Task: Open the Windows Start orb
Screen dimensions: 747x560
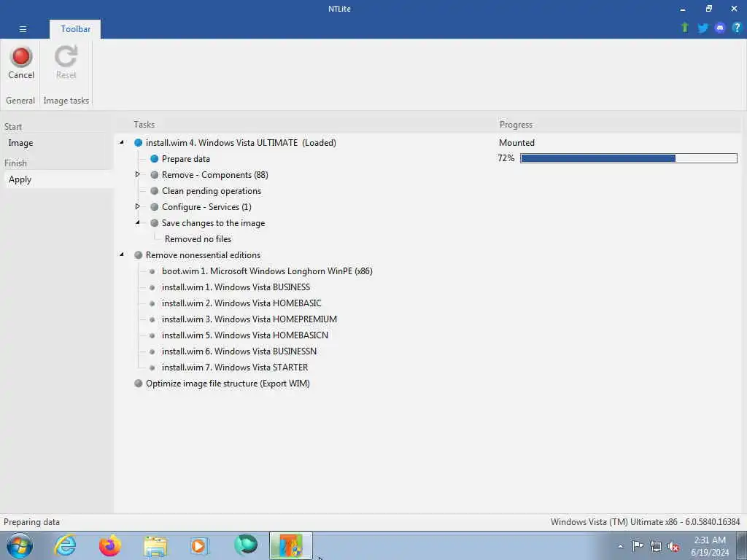Action: (20, 545)
